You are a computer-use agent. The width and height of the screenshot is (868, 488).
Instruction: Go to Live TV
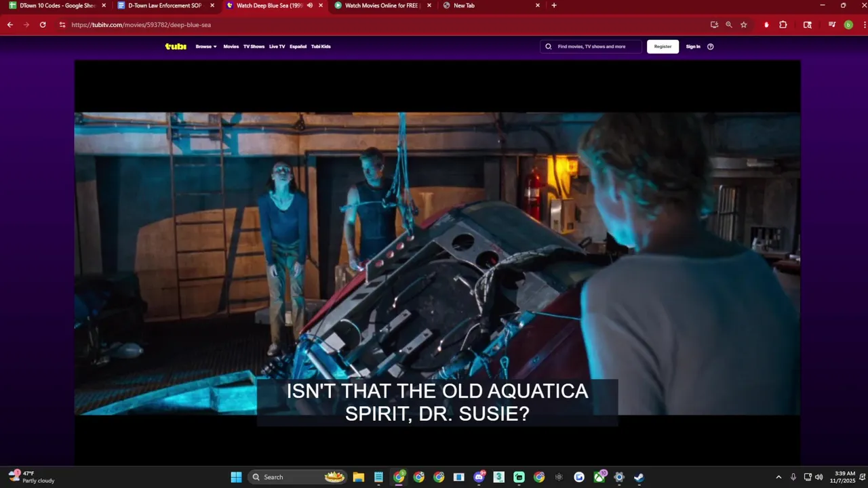pos(277,47)
